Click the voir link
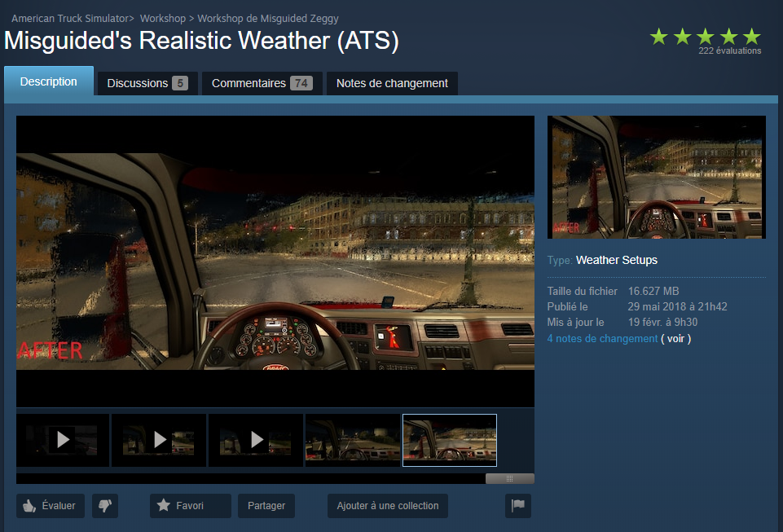The width and height of the screenshot is (783, 532). (x=675, y=339)
